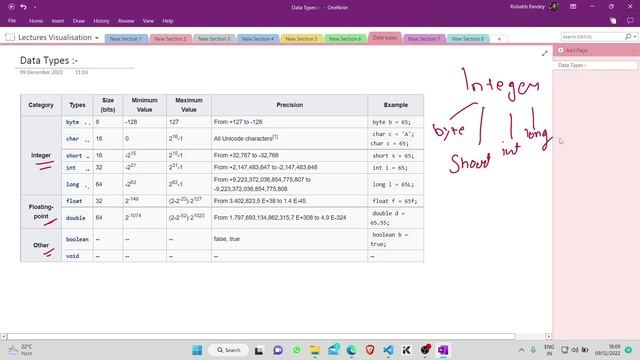Open the Chat app on taskbar

coord(278,350)
